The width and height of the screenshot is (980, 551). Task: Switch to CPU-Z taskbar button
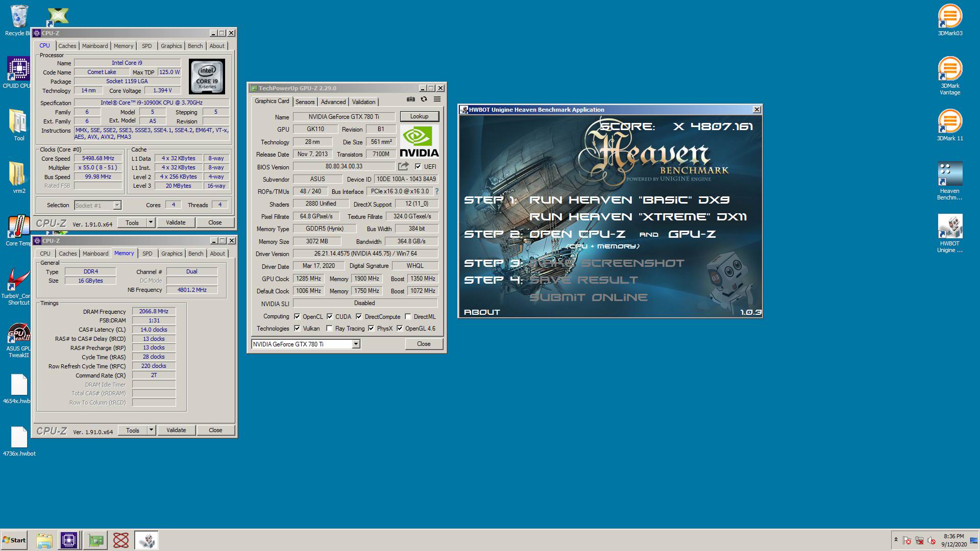pyautogui.click(x=69, y=540)
